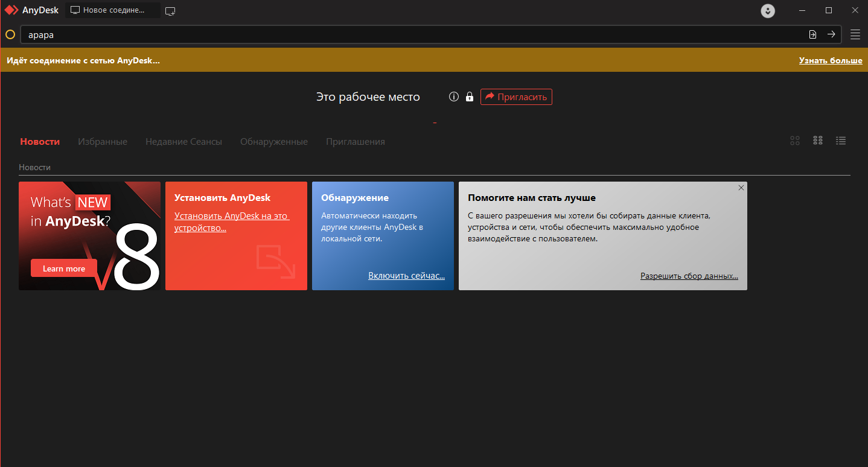This screenshot has width=868, height=467.
Task: Click 'Установить AnyDesk на это устройство...' link
Action: 232,222
